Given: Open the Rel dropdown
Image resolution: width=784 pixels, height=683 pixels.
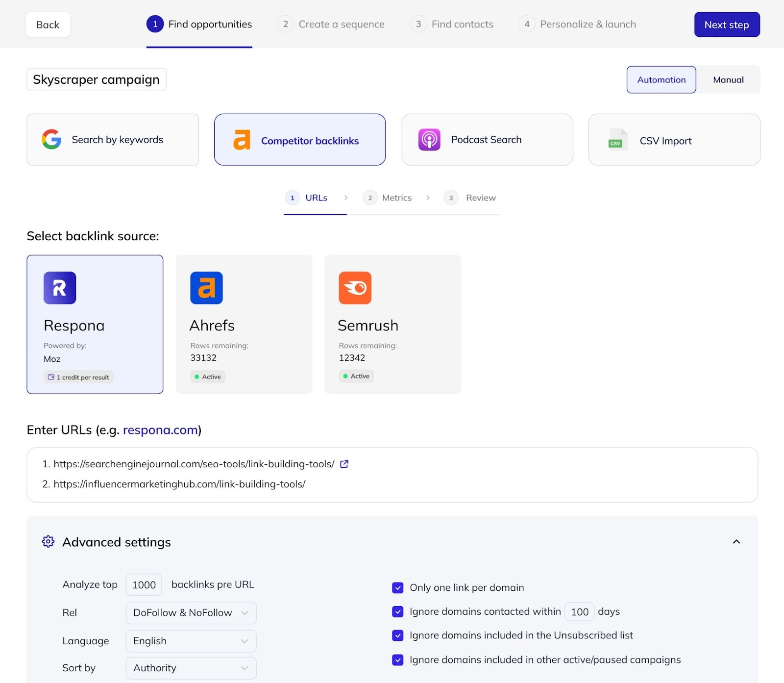Looking at the screenshot, I should coord(191,613).
